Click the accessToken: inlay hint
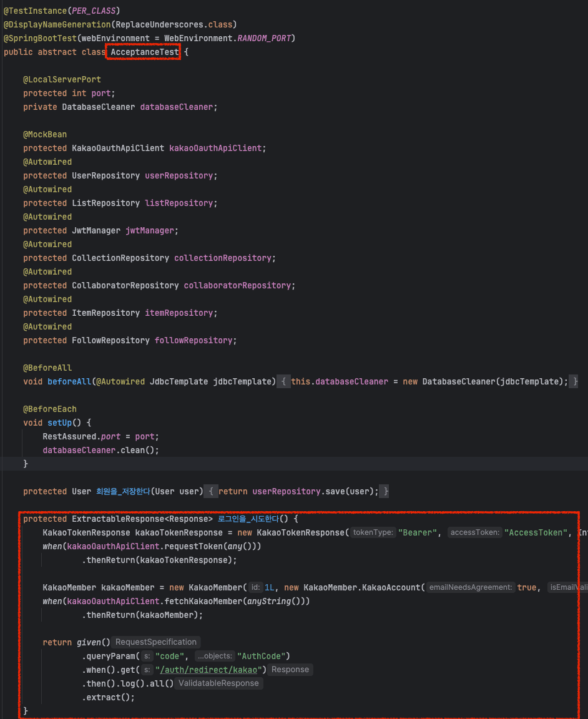This screenshot has height=719, width=588. [x=475, y=532]
